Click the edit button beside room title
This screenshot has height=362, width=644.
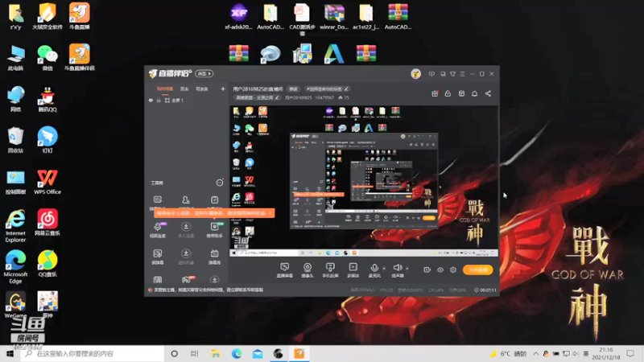(x=293, y=88)
